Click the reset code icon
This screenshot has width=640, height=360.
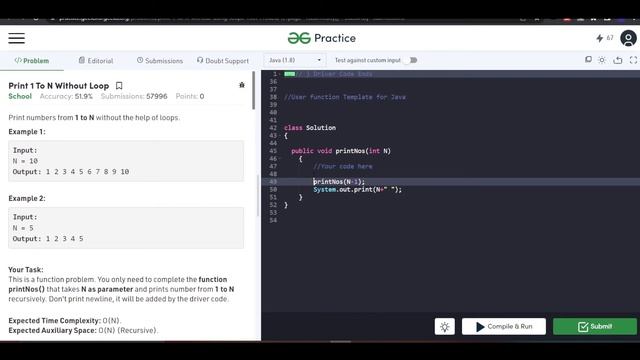(618, 60)
